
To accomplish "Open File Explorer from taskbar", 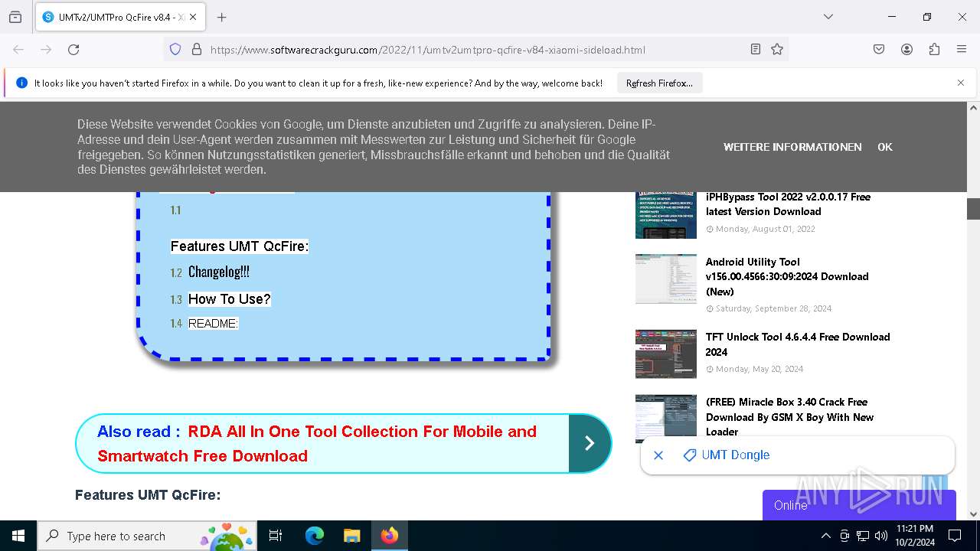I will click(x=351, y=536).
